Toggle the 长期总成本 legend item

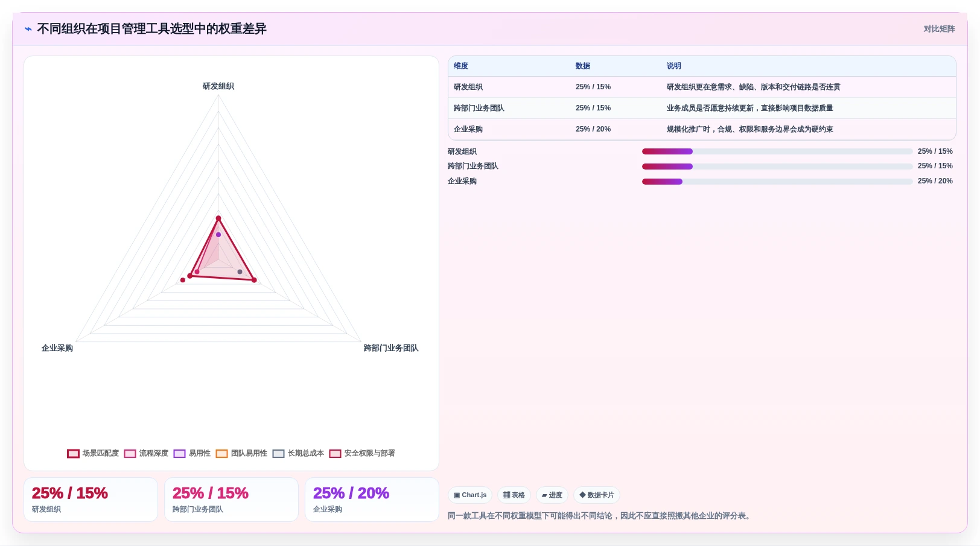click(298, 454)
